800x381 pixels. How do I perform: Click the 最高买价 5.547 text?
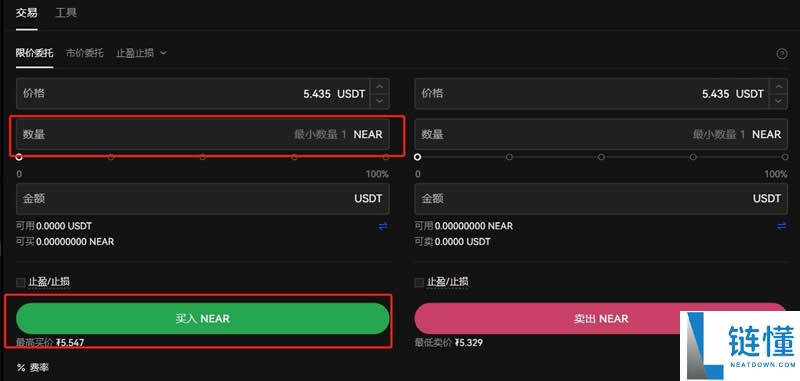click(50, 343)
